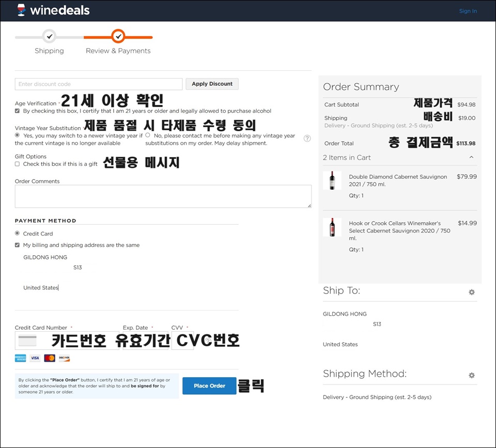Click the Order Summary heading
Viewport: 496px width, 448px height.
tap(361, 87)
